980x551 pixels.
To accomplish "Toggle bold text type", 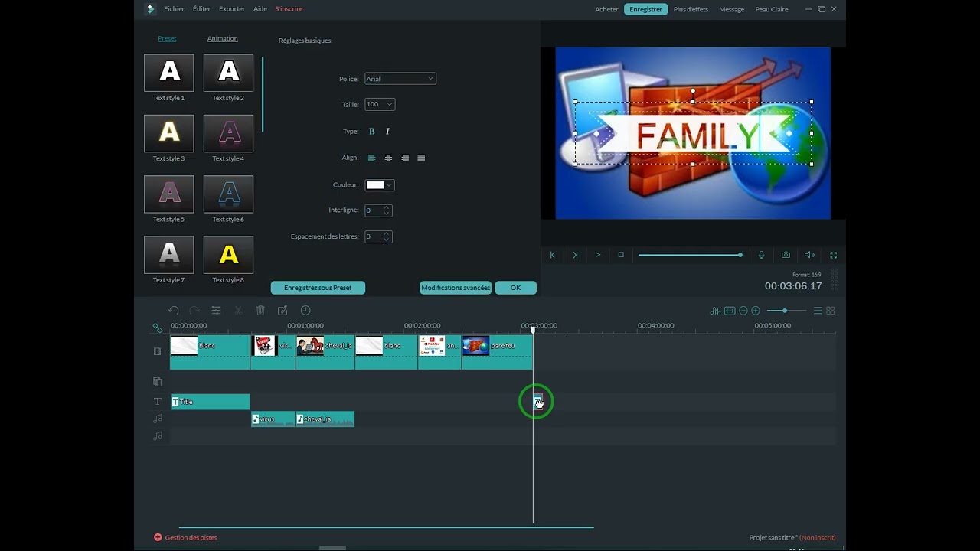I will click(x=372, y=132).
